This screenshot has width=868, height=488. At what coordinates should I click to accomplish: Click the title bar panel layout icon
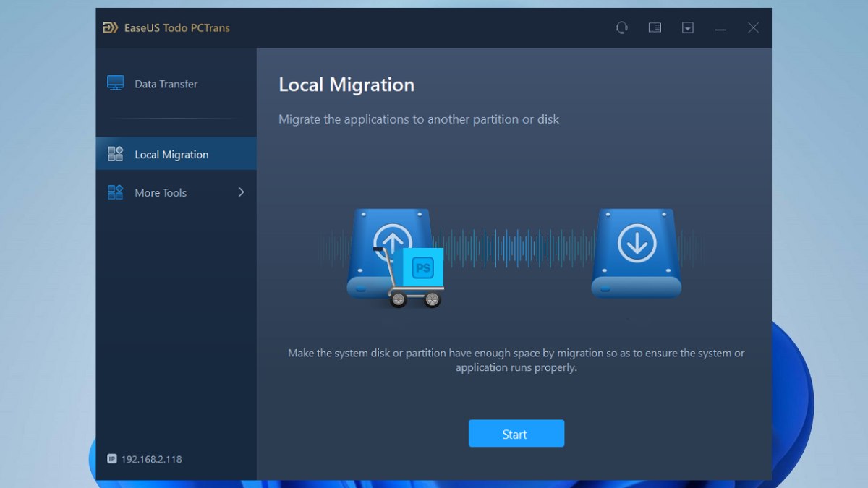click(x=655, y=27)
